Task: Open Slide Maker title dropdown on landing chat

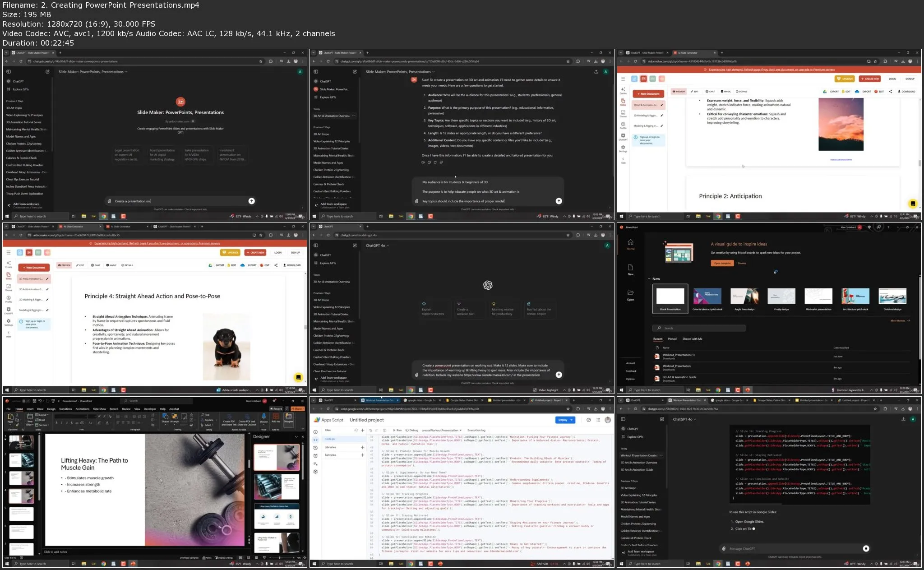Action: [x=93, y=72]
